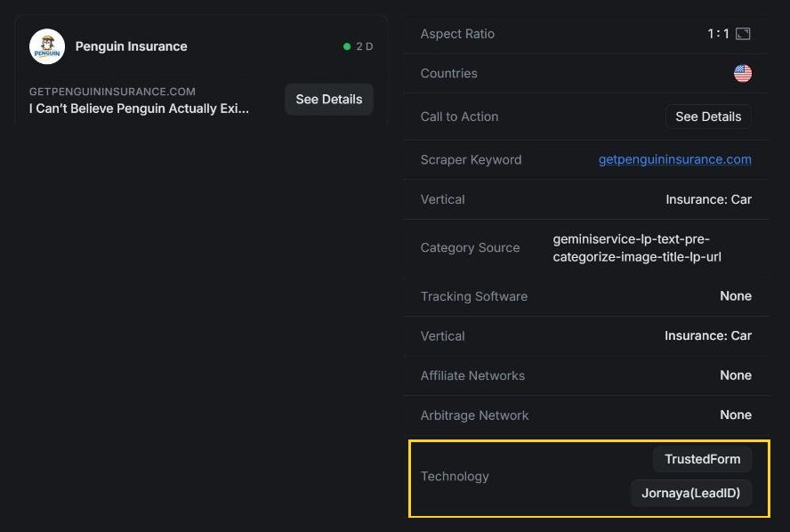Screen dimensions: 790x532
Task: Click the '2 D' age label
Action: point(364,46)
